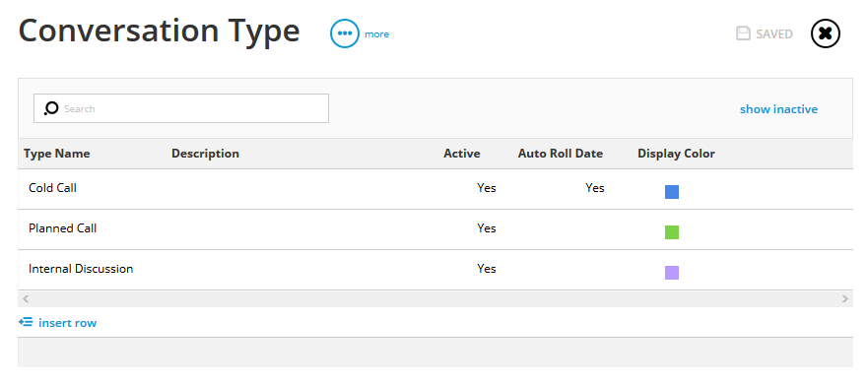Select the Cold Call type name
The height and width of the screenshot is (385, 868).
[x=52, y=188]
